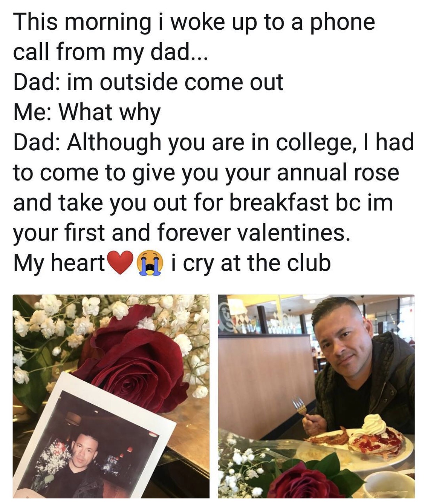This screenshot has height=504, width=425.
Task: Click the line 'Me: What why'
Action: pyautogui.click(x=87, y=112)
